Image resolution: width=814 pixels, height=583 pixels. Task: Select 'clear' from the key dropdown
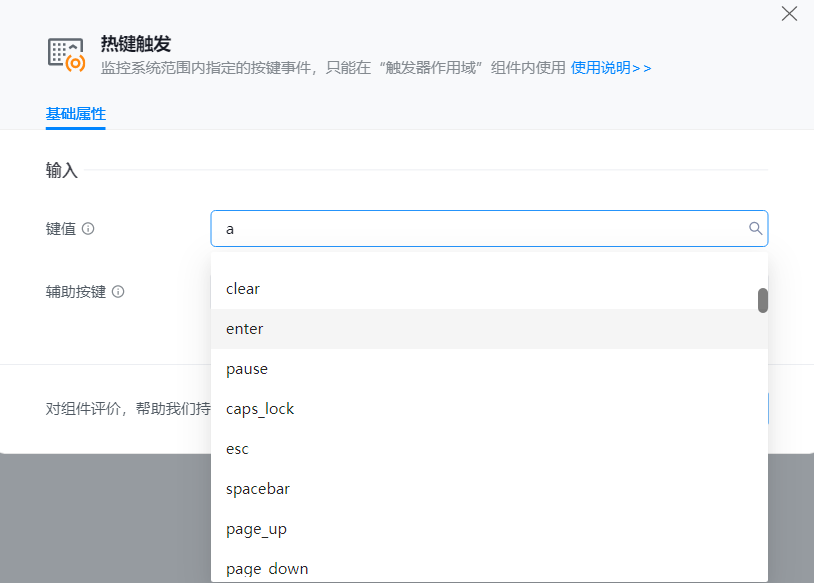(x=243, y=289)
